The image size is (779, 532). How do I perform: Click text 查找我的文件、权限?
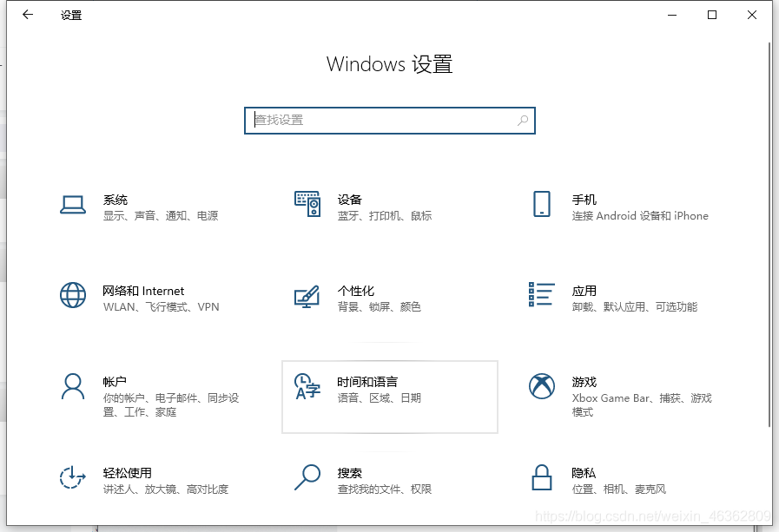tap(385, 489)
